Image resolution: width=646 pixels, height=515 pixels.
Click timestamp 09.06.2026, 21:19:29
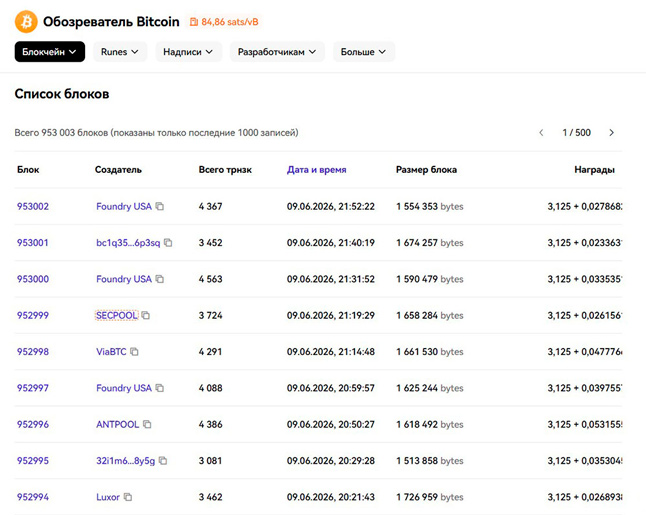point(331,315)
